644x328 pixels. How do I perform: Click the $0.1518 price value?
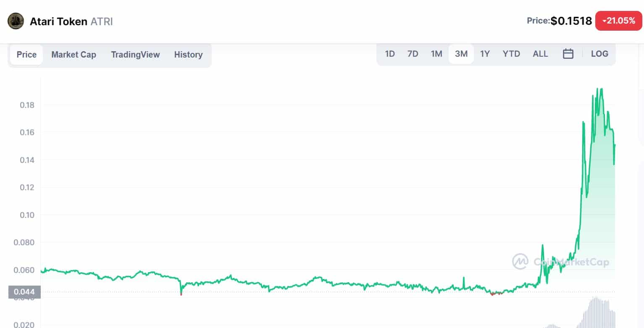pyautogui.click(x=571, y=21)
